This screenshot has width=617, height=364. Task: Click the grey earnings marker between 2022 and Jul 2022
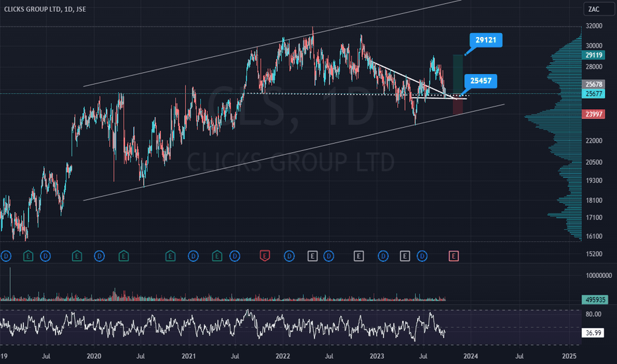[x=312, y=257]
